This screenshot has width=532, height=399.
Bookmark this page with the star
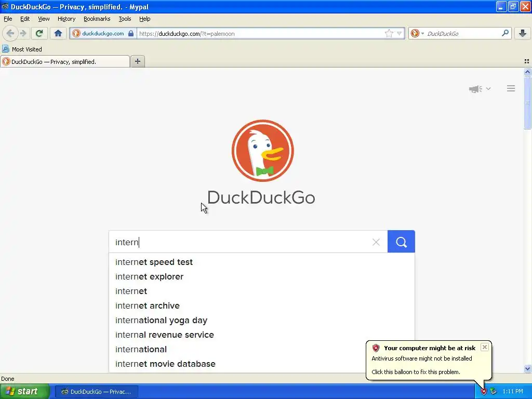(389, 33)
